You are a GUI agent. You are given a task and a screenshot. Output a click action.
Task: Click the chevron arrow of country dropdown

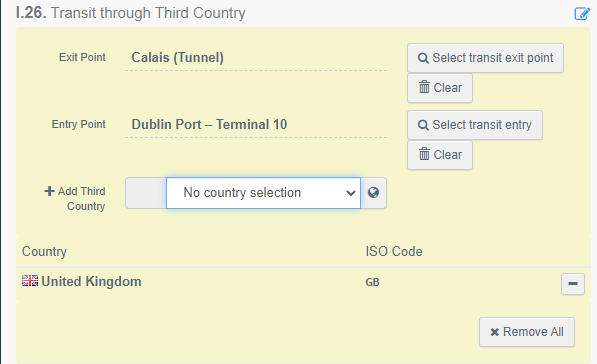tap(351, 193)
